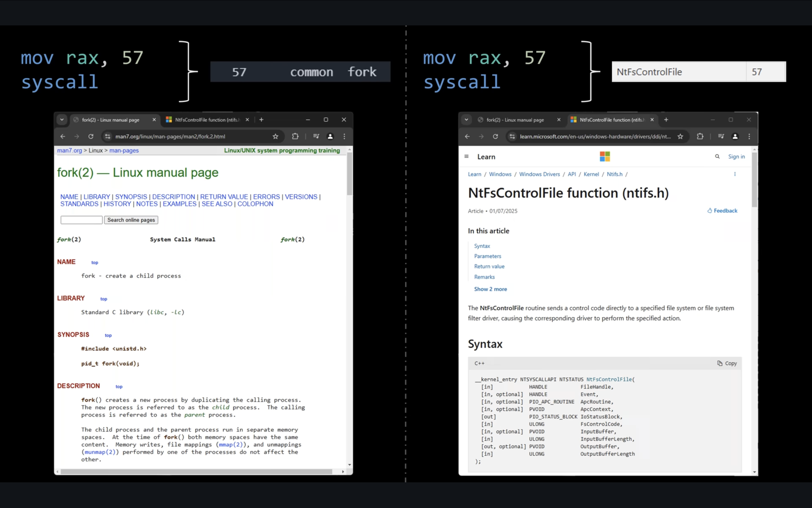Open media control icon in left browser

(316, 136)
